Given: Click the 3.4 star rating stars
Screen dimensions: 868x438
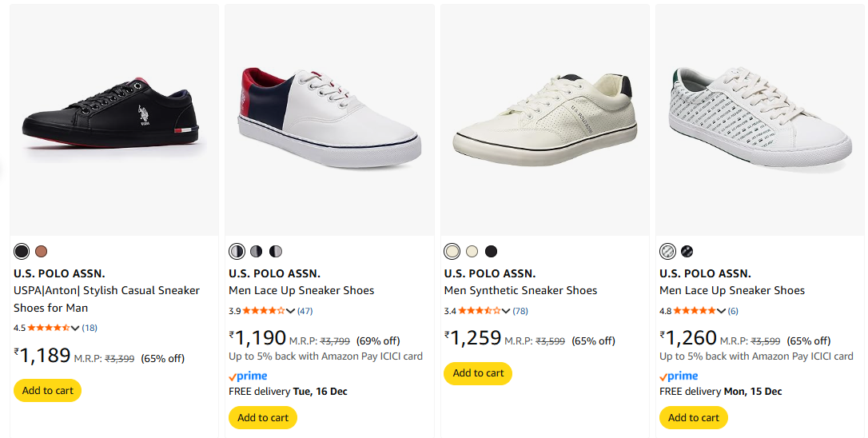Looking at the screenshot, I should click(480, 311).
